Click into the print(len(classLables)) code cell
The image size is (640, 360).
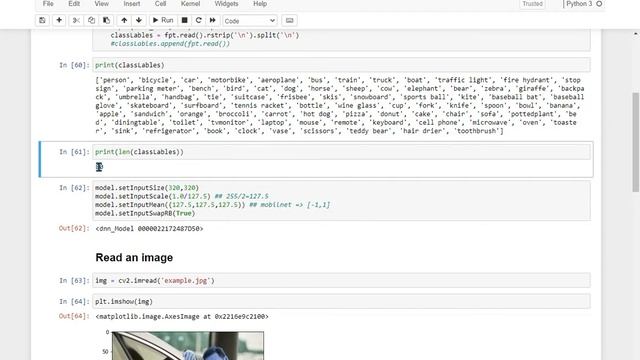tap(341, 152)
